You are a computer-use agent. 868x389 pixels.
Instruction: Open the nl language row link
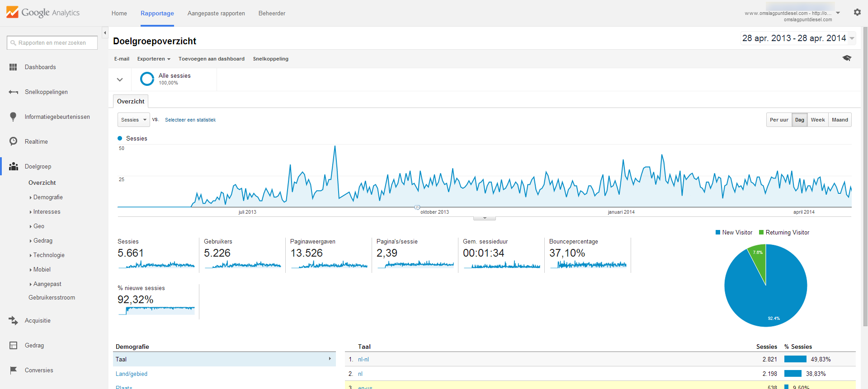click(360, 374)
